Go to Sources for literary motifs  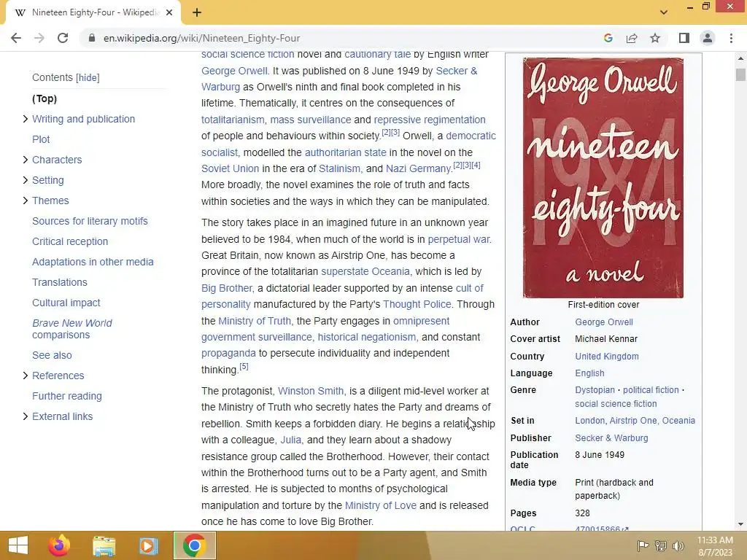click(90, 221)
